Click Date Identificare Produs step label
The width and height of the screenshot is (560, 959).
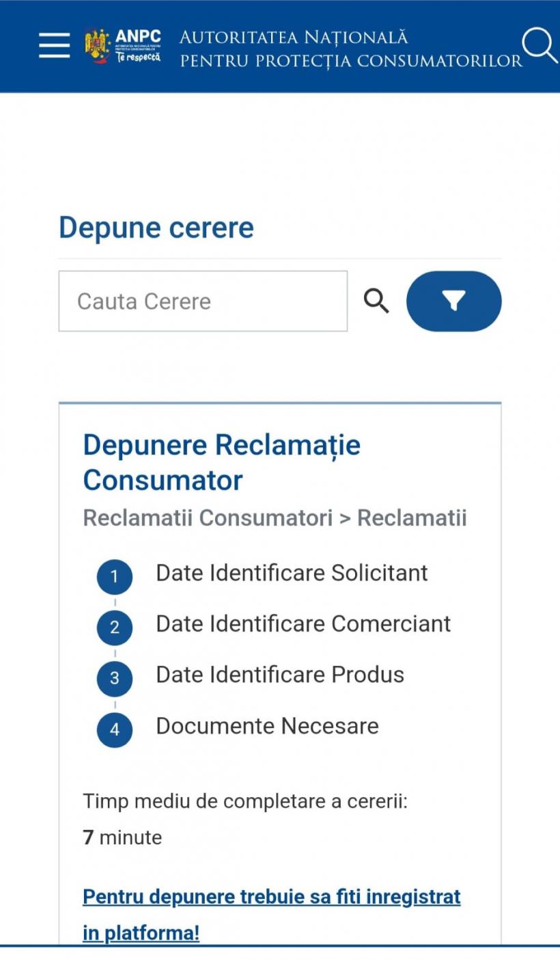click(x=280, y=675)
